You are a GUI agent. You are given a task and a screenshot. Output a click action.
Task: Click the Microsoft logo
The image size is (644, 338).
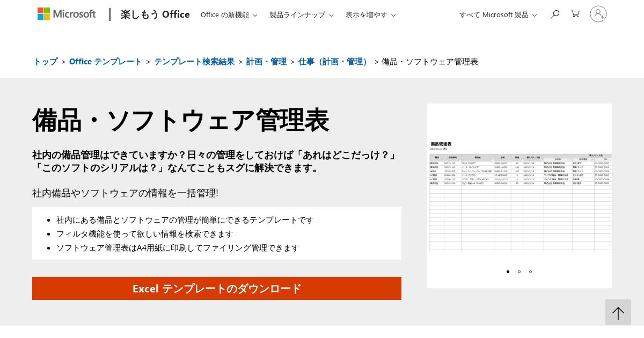click(67, 14)
